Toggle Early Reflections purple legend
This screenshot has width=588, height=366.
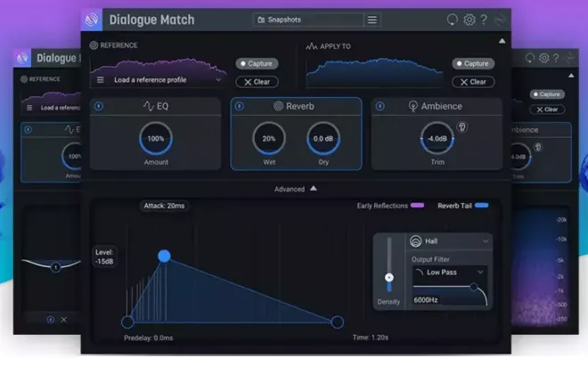(x=417, y=206)
